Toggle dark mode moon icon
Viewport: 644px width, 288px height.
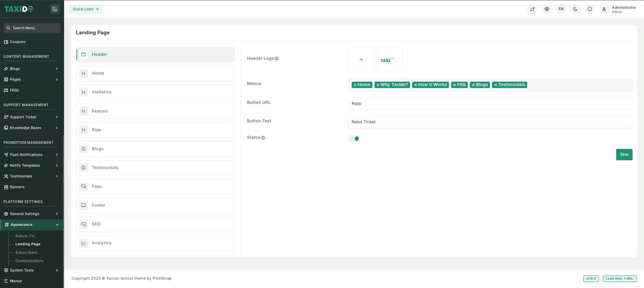(575, 9)
